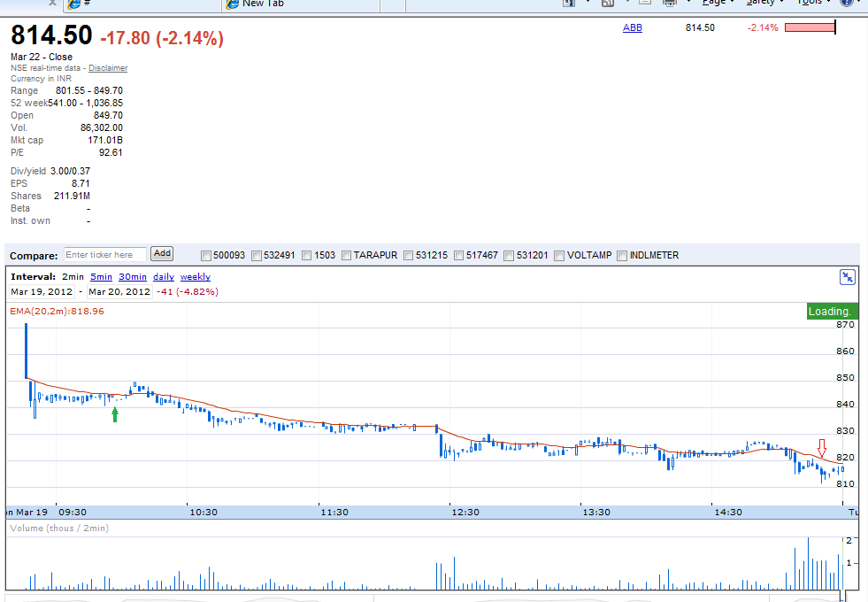
Task: Switch chart interval to 30min
Action: [133, 277]
